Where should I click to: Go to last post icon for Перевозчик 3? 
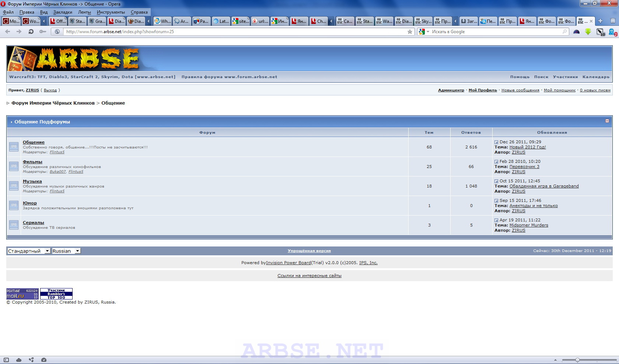(496, 162)
